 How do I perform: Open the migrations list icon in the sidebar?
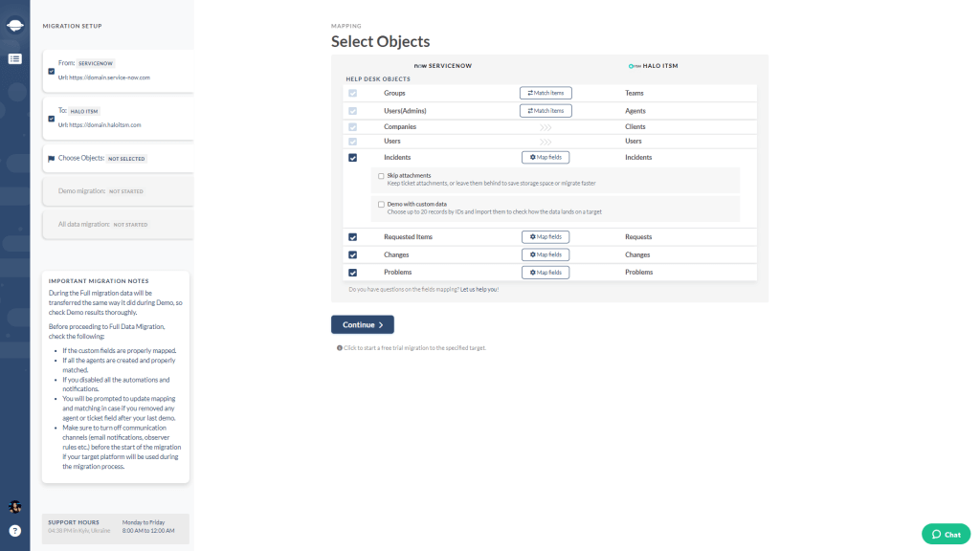point(14,59)
